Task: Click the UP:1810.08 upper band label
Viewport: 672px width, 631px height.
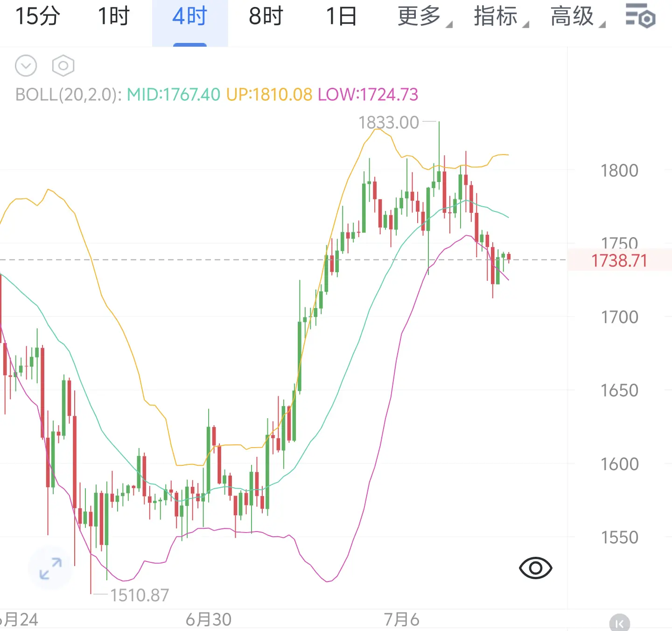Action: (269, 95)
